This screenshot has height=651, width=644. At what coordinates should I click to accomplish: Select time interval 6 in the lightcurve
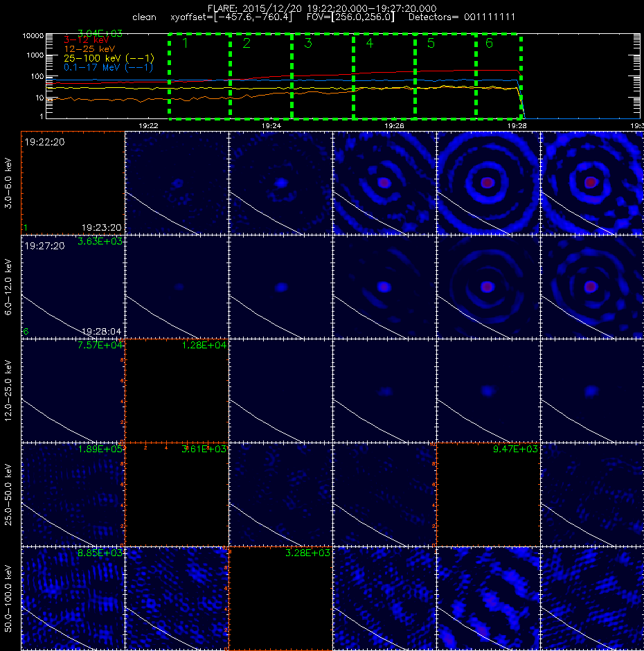click(x=499, y=76)
